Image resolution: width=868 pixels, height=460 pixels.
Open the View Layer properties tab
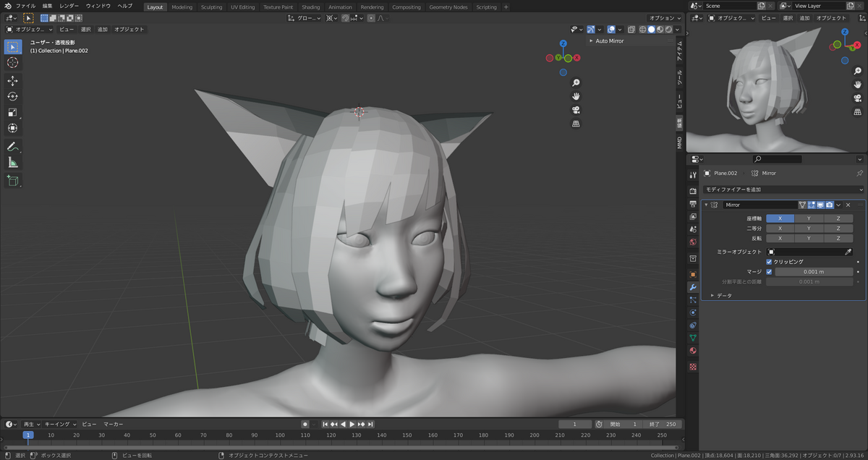click(693, 217)
